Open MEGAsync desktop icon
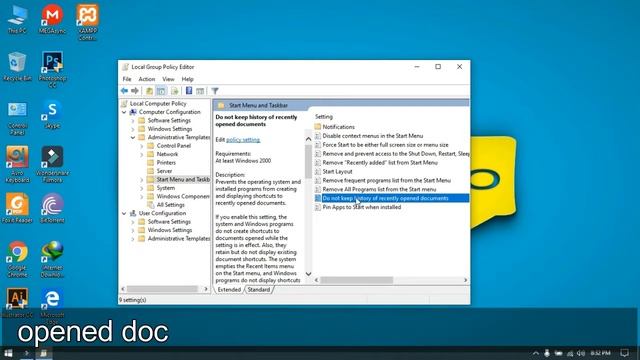This screenshot has height=360, width=640. pyautogui.click(x=52, y=19)
